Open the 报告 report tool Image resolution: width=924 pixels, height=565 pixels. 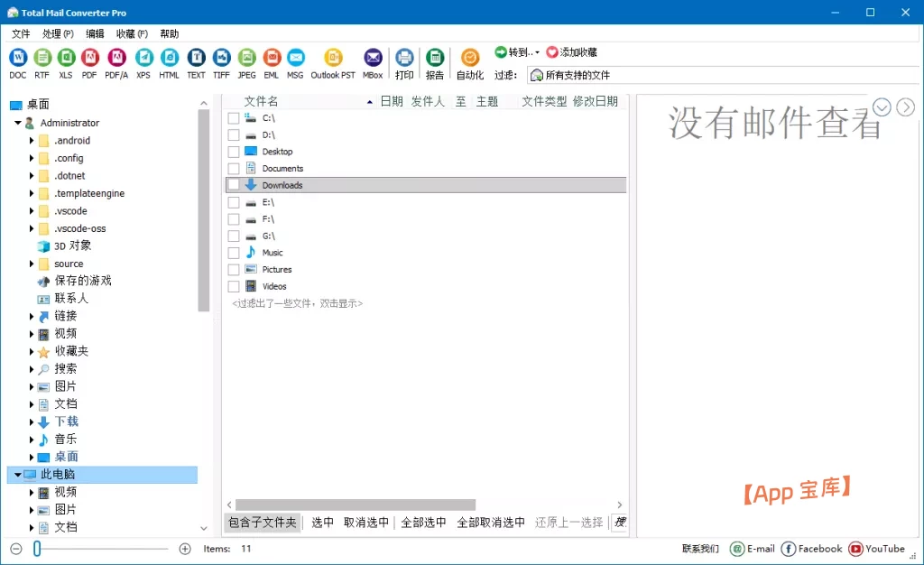pyautogui.click(x=435, y=63)
